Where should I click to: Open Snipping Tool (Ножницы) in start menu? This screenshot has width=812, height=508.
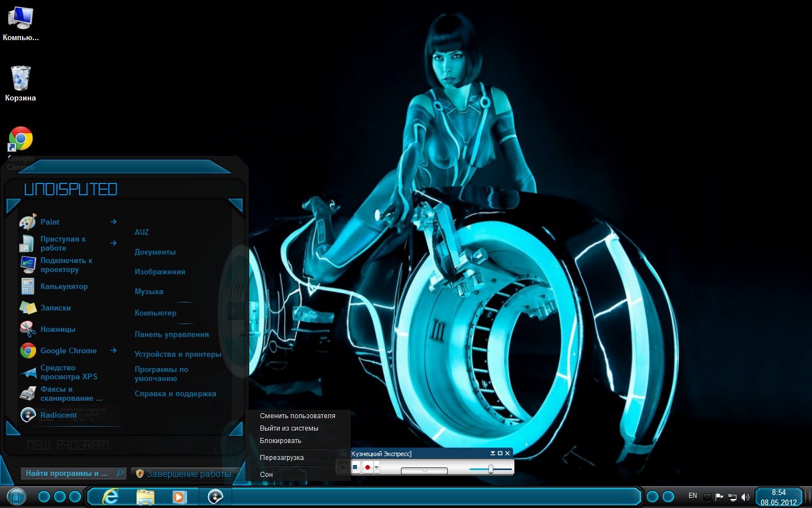[58, 330]
